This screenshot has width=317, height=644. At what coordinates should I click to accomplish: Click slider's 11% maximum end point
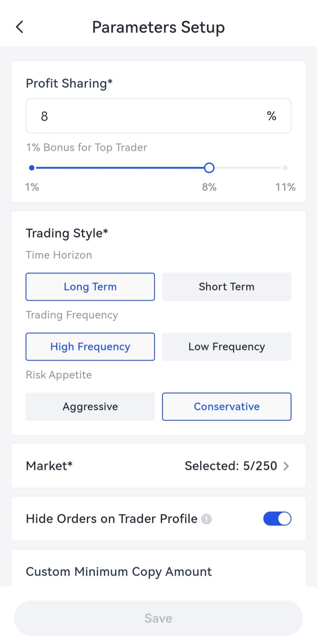click(285, 168)
